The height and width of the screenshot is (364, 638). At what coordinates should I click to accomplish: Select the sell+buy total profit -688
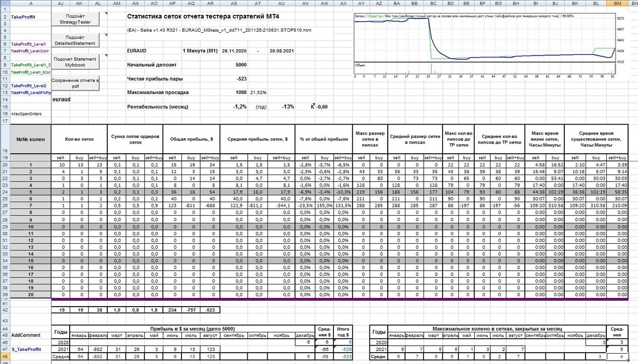tap(211, 204)
